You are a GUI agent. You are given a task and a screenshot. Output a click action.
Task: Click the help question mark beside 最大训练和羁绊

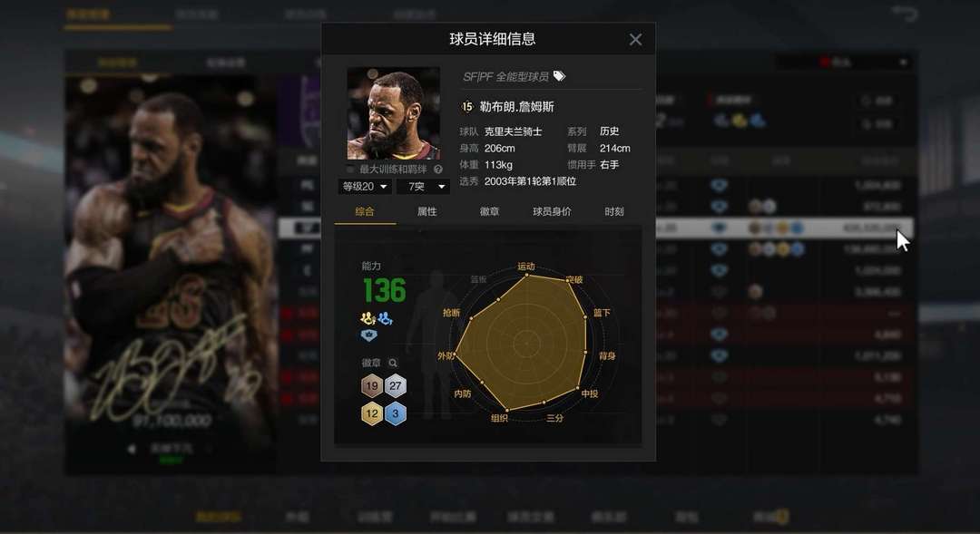click(438, 170)
